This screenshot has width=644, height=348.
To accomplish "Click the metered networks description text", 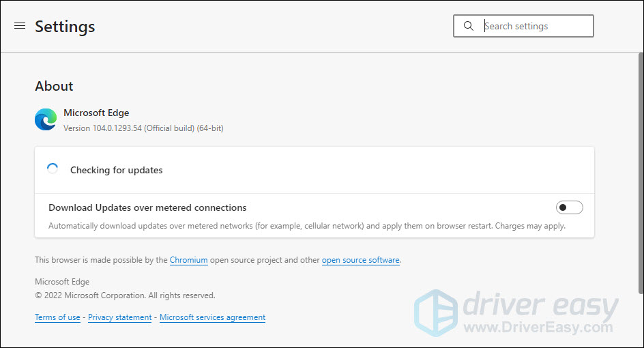I will click(x=306, y=226).
